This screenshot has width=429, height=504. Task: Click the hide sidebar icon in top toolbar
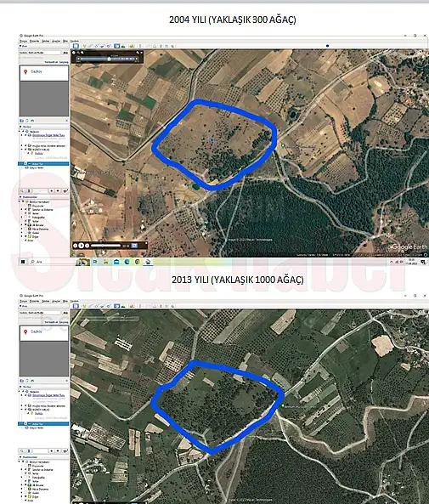coord(76,46)
